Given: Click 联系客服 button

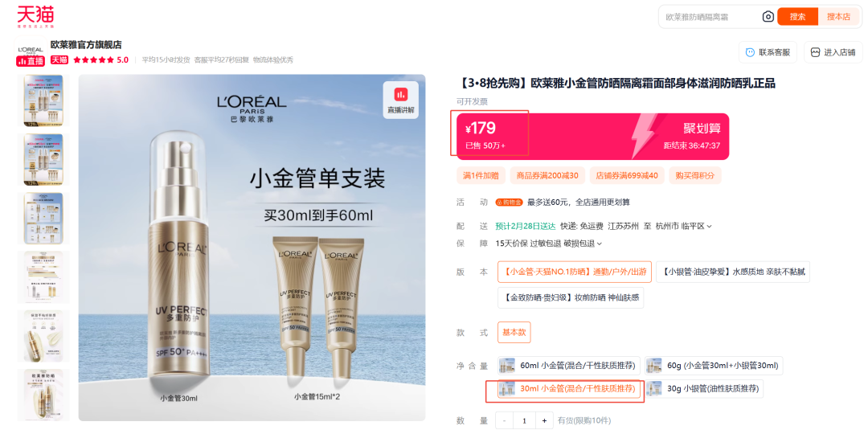Looking at the screenshot, I should pos(768,52).
